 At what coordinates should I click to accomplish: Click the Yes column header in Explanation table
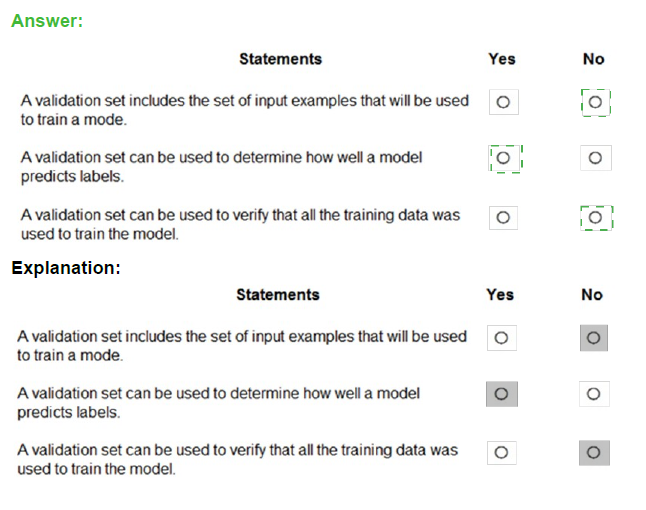point(500,295)
